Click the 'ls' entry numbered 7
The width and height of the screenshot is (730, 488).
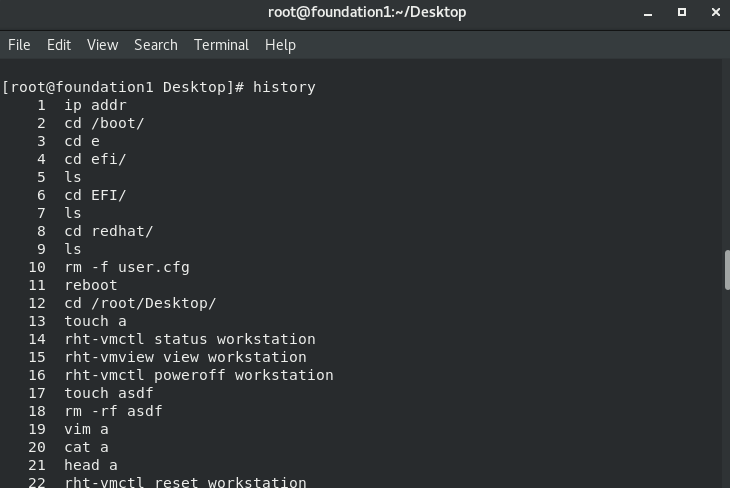pyautogui.click(x=73, y=213)
